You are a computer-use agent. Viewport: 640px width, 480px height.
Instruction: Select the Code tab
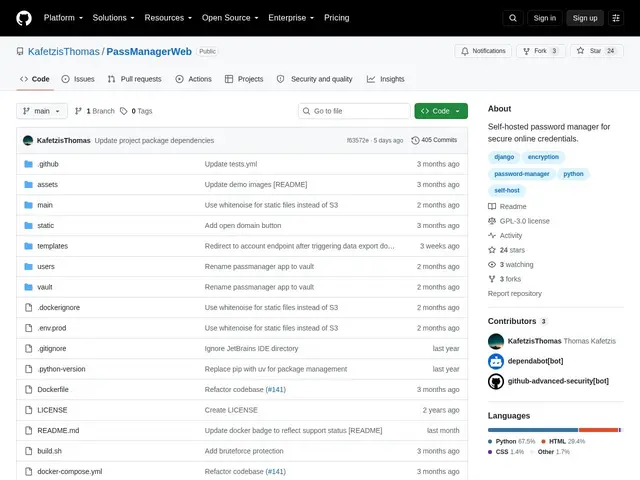(x=35, y=79)
